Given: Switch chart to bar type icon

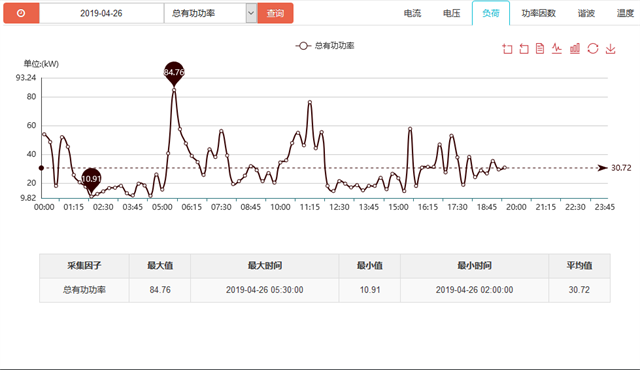Looking at the screenshot, I should click(x=575, y=49).
